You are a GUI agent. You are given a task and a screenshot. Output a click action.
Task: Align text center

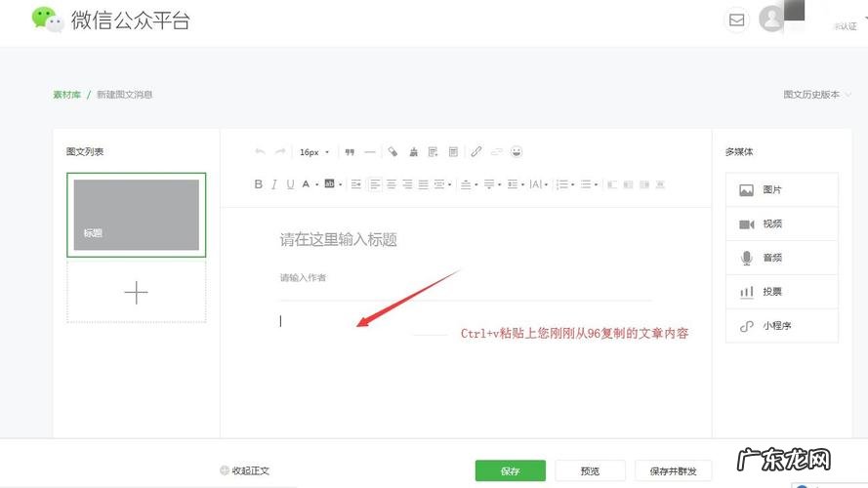point(392,184)
